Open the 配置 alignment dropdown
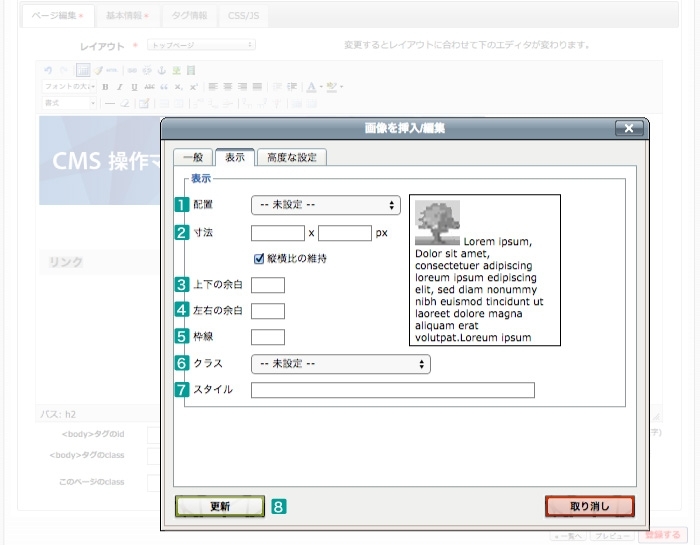 coord(326,205)
